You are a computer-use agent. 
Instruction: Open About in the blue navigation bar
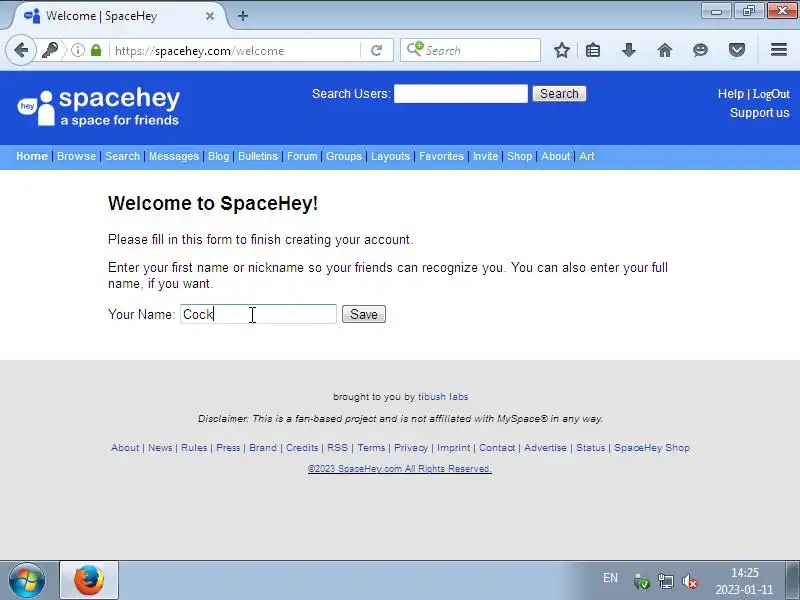pos(556,156)
